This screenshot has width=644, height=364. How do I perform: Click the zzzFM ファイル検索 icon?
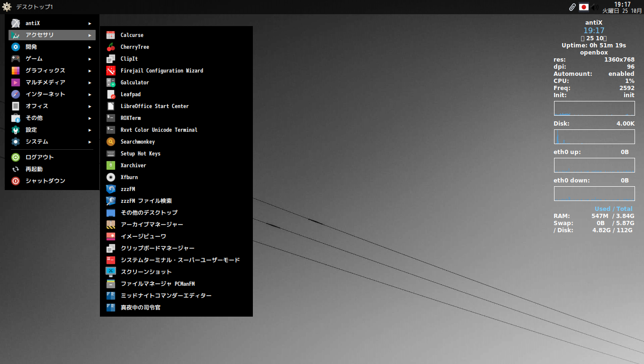tap(111, 201)
